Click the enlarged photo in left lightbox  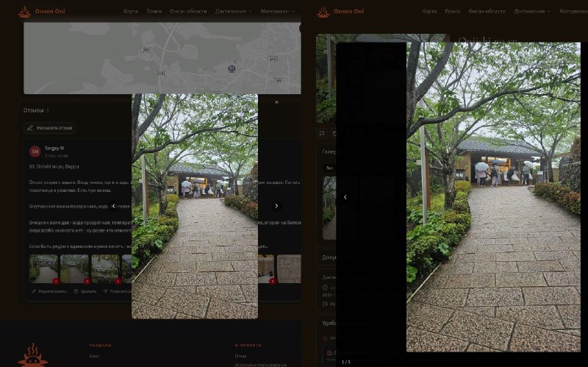(195, 206)
